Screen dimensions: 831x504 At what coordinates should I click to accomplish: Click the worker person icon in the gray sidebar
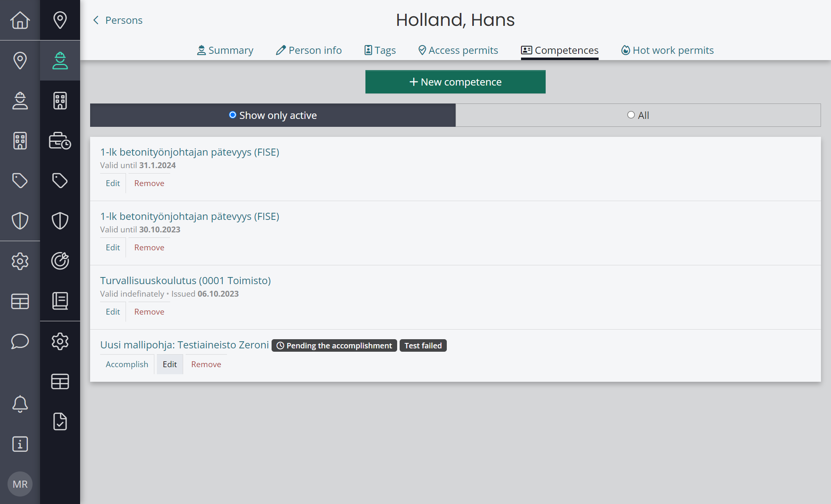coord(20,101)
